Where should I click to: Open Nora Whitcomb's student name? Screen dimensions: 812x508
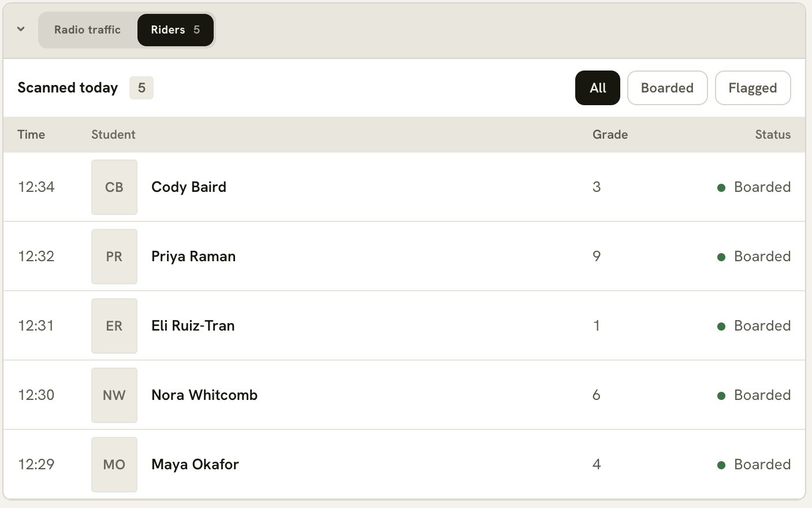[204, 395]
